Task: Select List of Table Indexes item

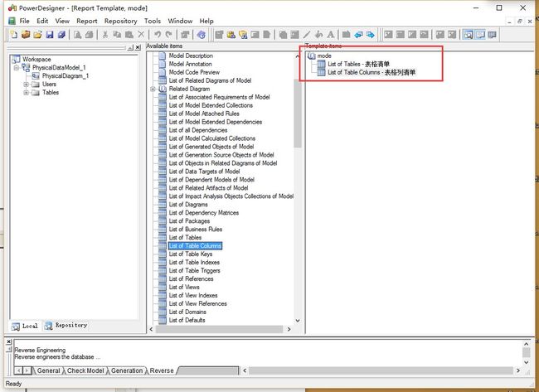Action: click(x=194, y=262)
